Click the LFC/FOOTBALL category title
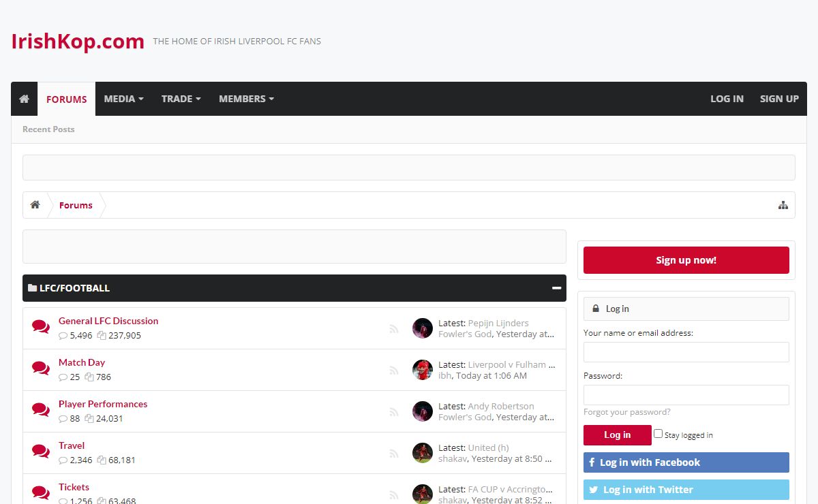 coord(74,288)
